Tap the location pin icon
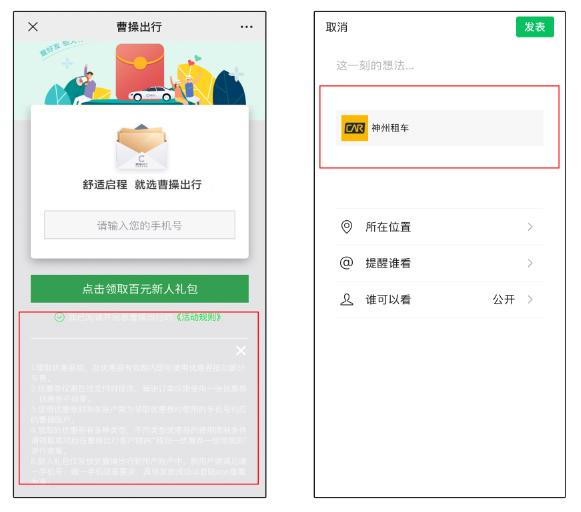 (346, 227)
